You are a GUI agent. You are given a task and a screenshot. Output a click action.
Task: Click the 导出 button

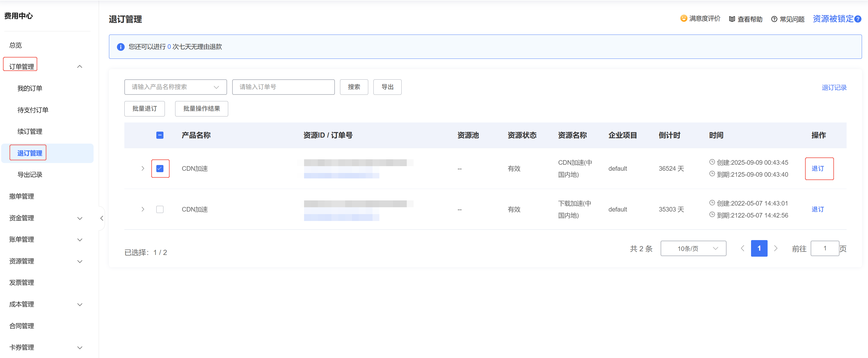387,87
